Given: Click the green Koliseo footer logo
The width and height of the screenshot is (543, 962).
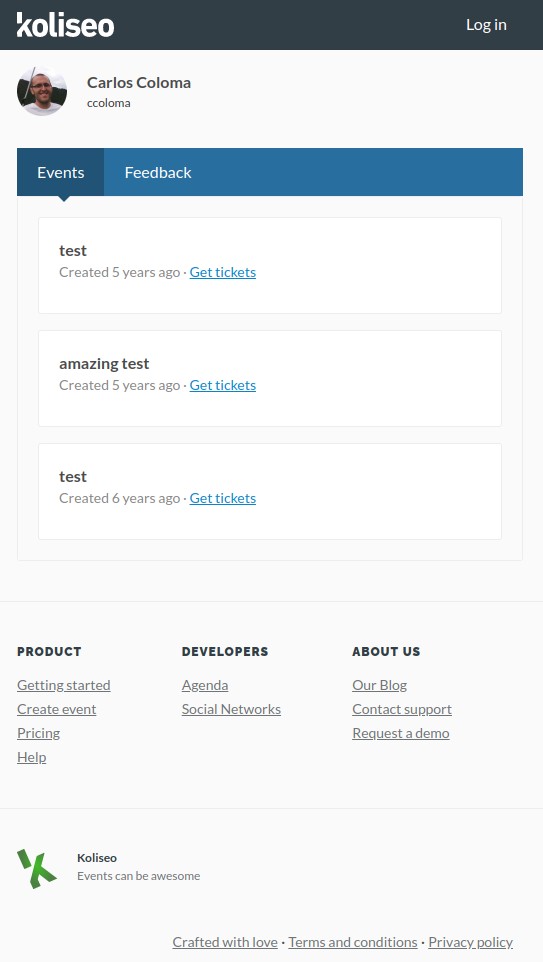Looking at the screenshot, I should point(37,868).
